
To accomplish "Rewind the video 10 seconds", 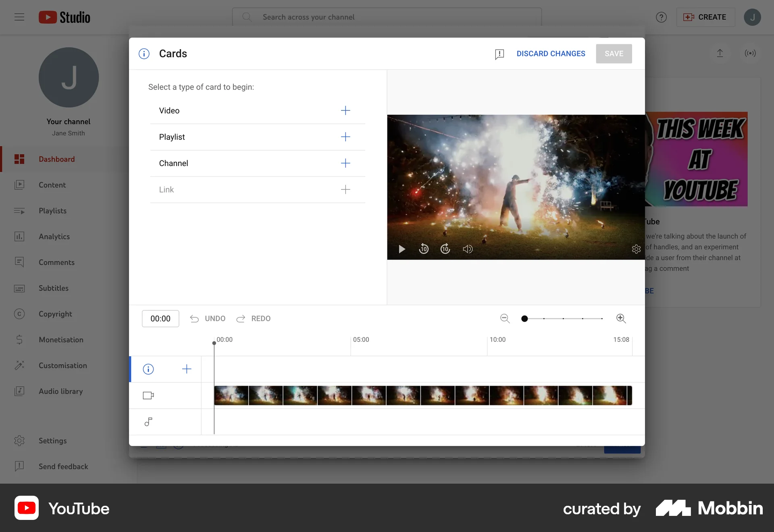I will 424,249.
